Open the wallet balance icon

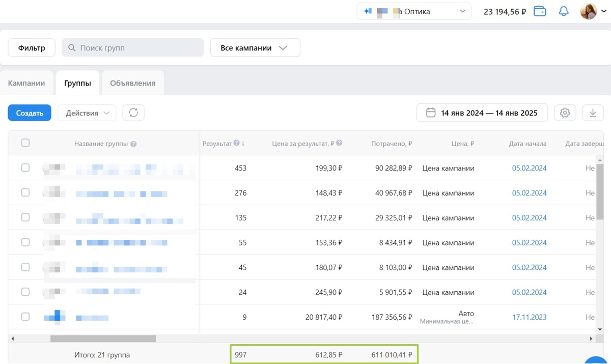540,11
